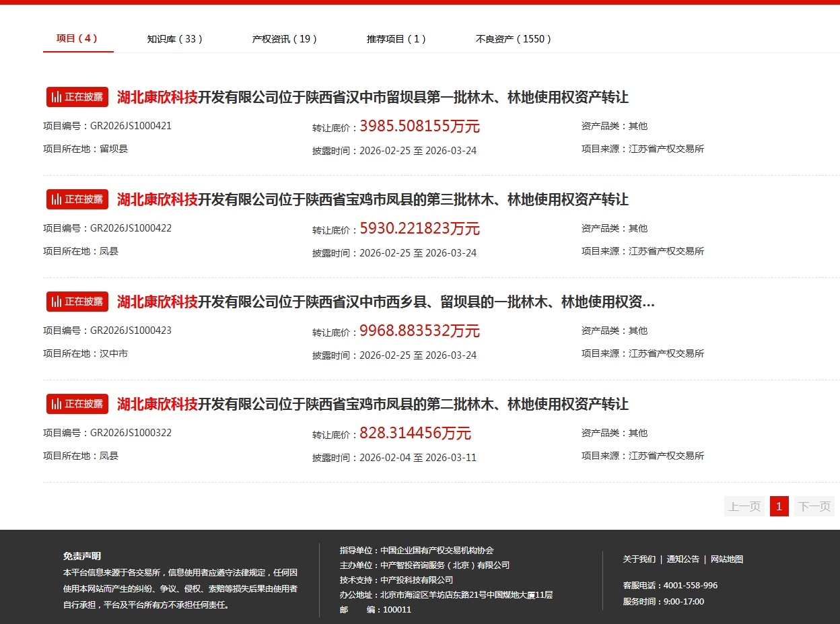Click 指导单位 中国企业国有产权交易机构协会 text

pos(417,551)
